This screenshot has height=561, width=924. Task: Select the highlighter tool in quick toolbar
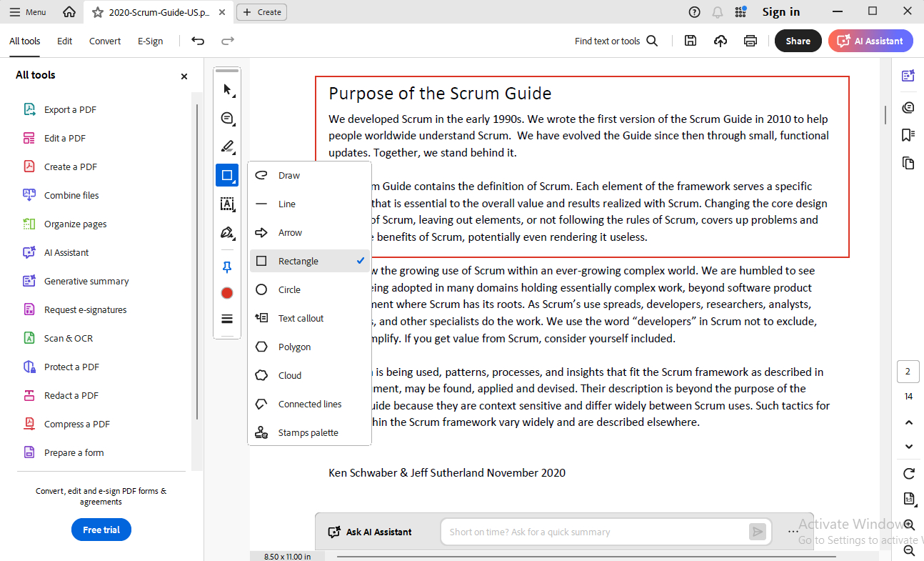pyautogui.click(x=227, y=147)
